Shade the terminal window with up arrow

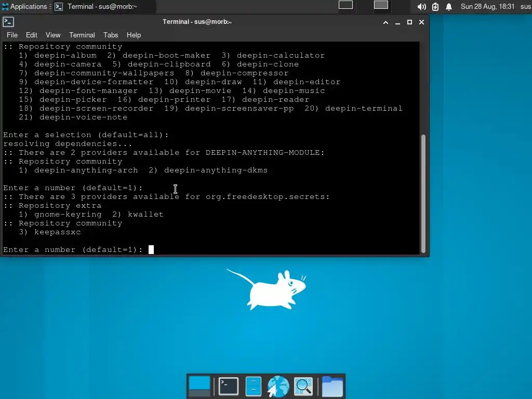point(385,22)
